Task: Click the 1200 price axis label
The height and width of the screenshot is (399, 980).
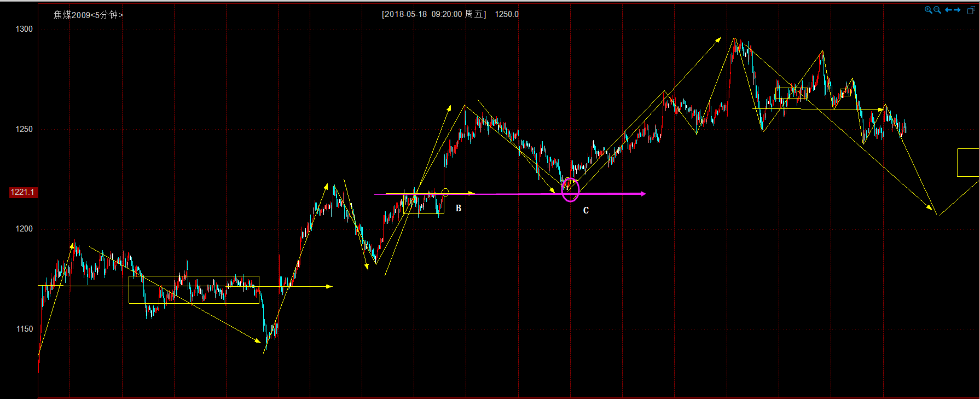Action: (24, 229)
